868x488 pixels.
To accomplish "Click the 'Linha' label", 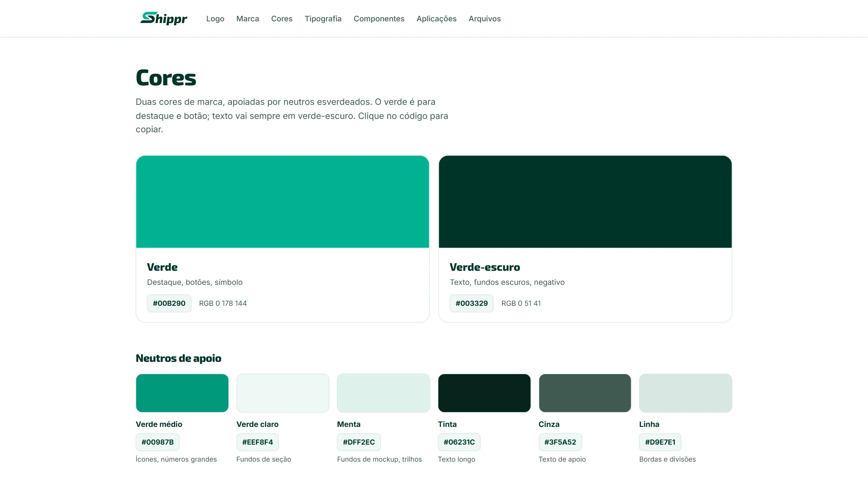I will coord(649,424).
